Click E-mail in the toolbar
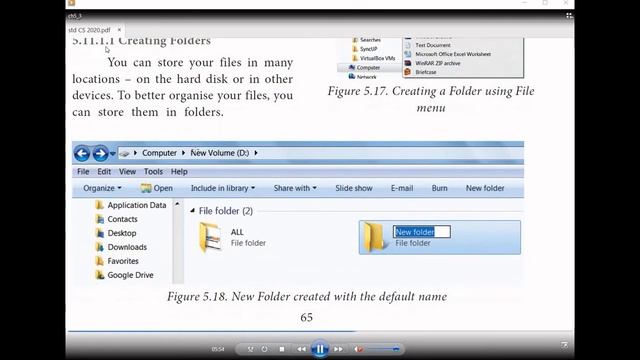 point(402,188)
